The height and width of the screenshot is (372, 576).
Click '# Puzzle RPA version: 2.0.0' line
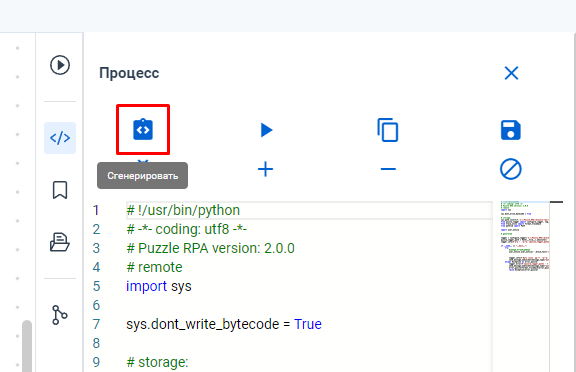210,249
